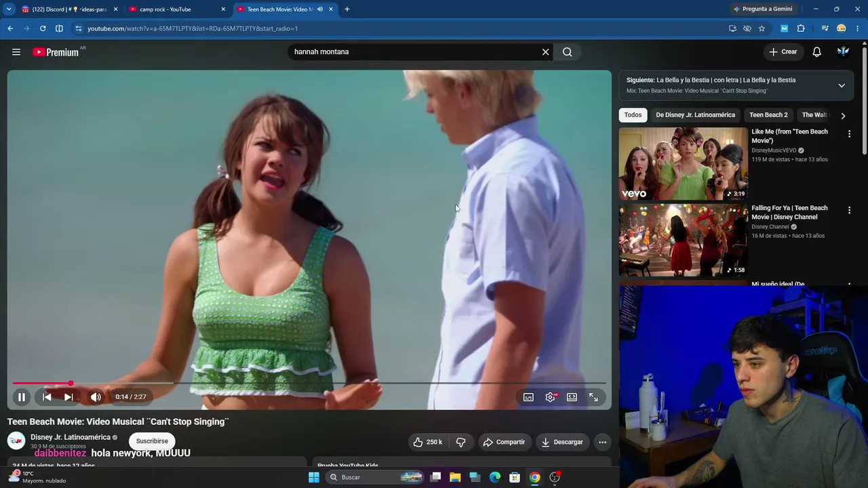Open the weather widget showing 10°C
Image resolution: width=868 pixels, height=488 pixels.
click(x=37, y=477)
